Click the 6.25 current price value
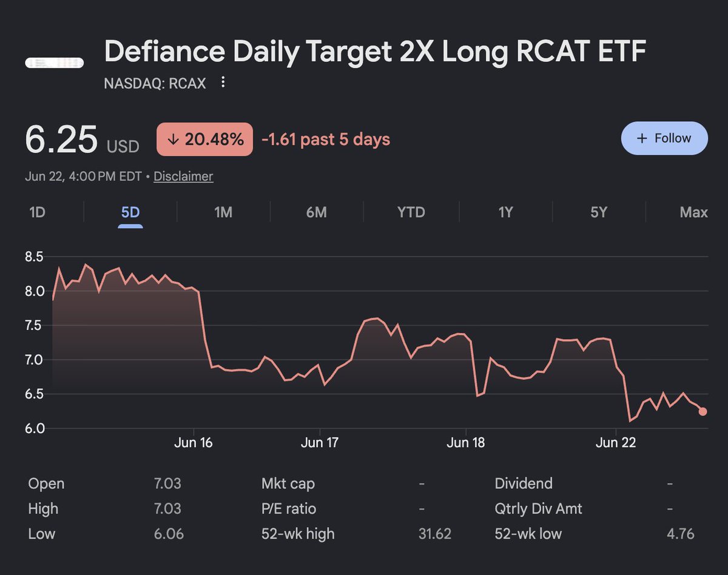 click(x=61, y=140)
